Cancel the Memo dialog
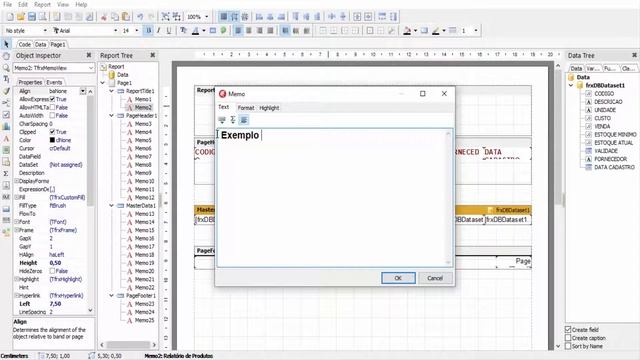This screenshot has width=640, height=360. pyautogui.click(x=435, y=278)
